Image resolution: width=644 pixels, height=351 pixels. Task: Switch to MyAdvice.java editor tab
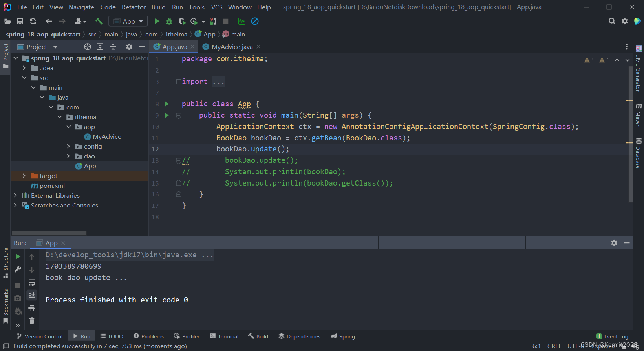click(232, 47)
